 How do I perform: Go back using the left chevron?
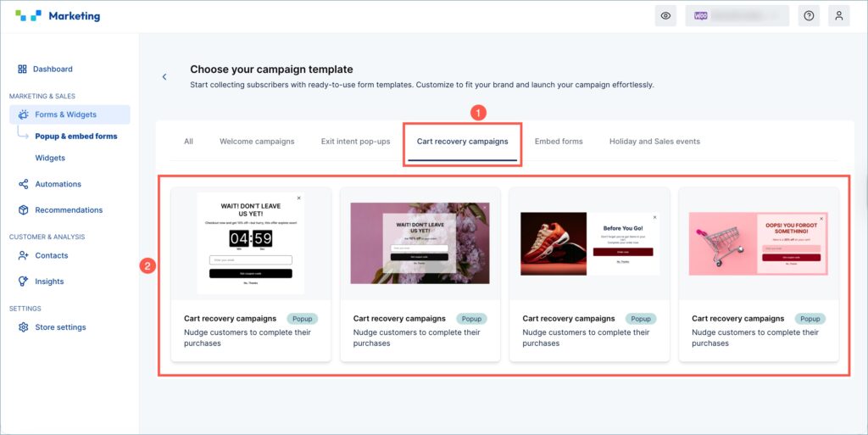[x=164, y=77]
